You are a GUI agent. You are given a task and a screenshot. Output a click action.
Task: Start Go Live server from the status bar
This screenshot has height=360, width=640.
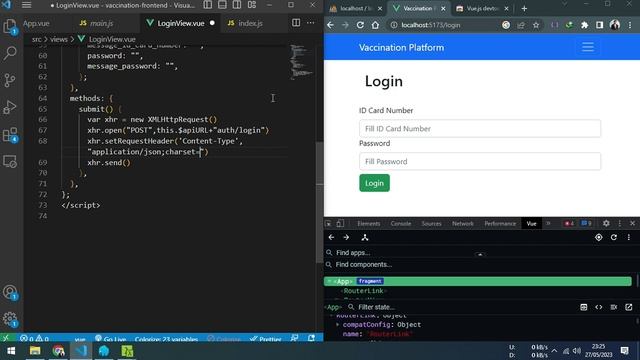111,339
